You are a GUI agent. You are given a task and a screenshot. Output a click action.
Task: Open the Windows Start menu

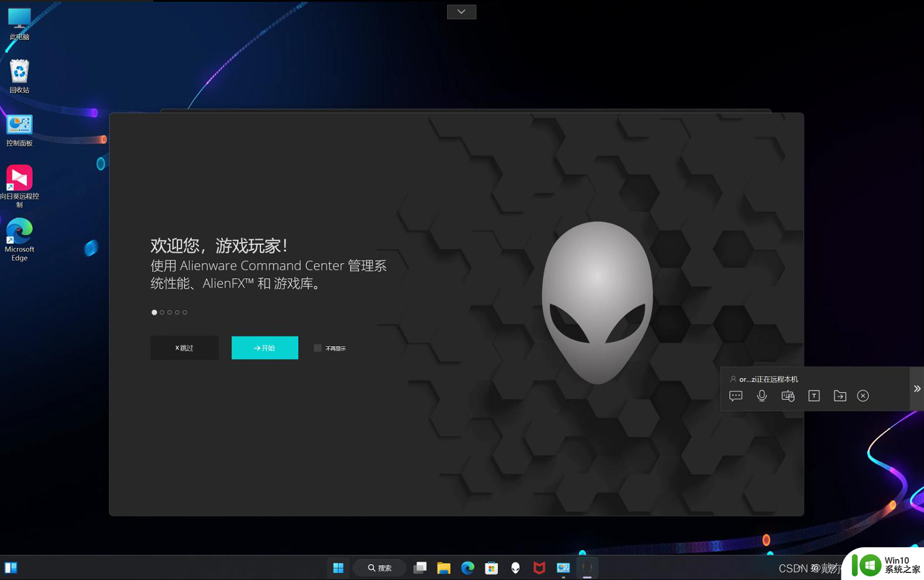click(x=338, y=568)
